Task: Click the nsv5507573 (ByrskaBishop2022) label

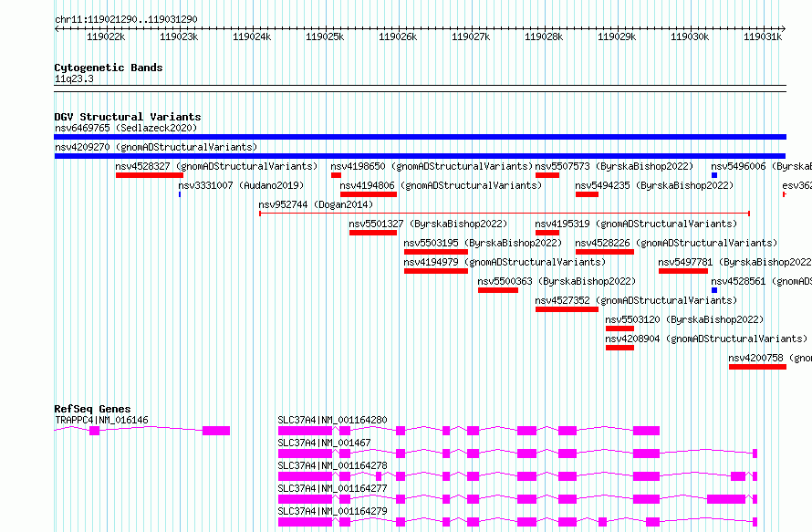Action: 614,166
